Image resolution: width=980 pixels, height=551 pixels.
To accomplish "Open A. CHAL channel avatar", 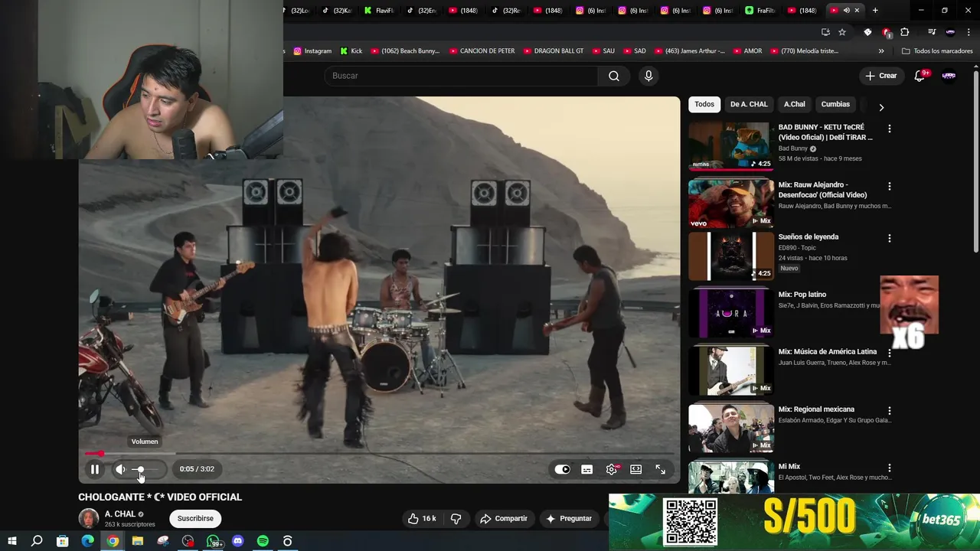I will tap(89, 518).
